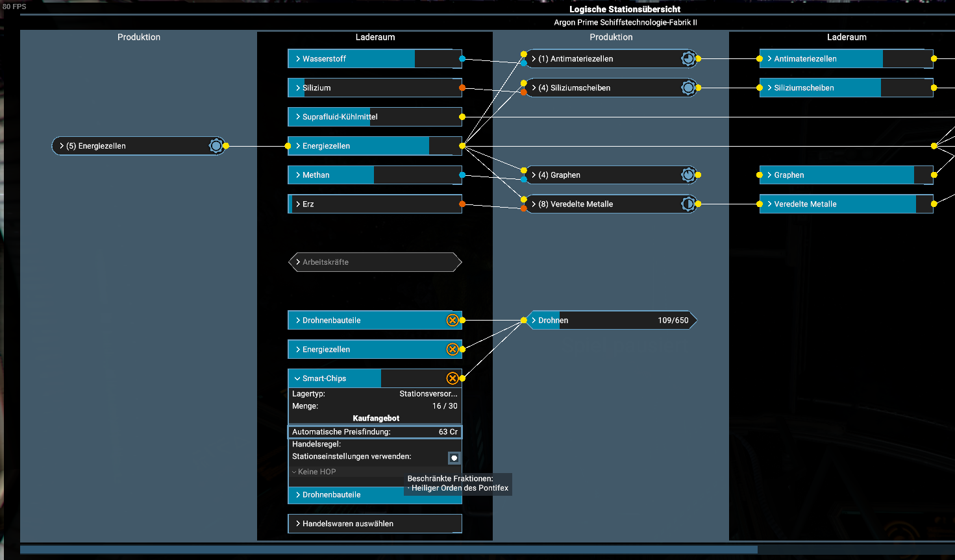Expand the Suprafluid-Kühlmittel storage entry
This screenshot has height=560, width=955.
(x=375, y=117)
